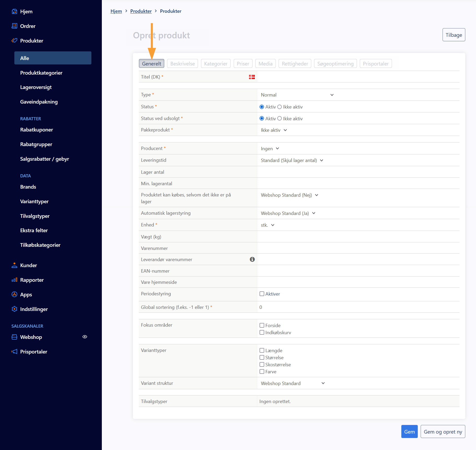Click the Danish flag icon beside Titel
Image resolution: width=476 pixels, height=450 pixels.
click(x=252, y=77)
